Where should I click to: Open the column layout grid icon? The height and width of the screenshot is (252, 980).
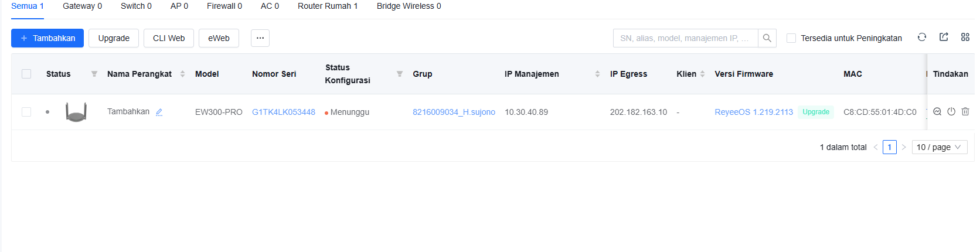click(965, 37)
